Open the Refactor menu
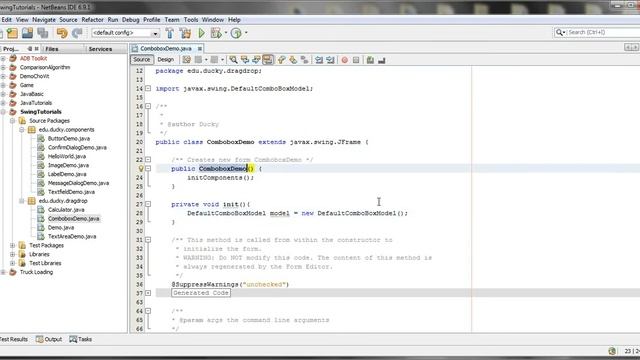Screen dimensions: 640x360 pyautogui.click(x=92, y=20)
